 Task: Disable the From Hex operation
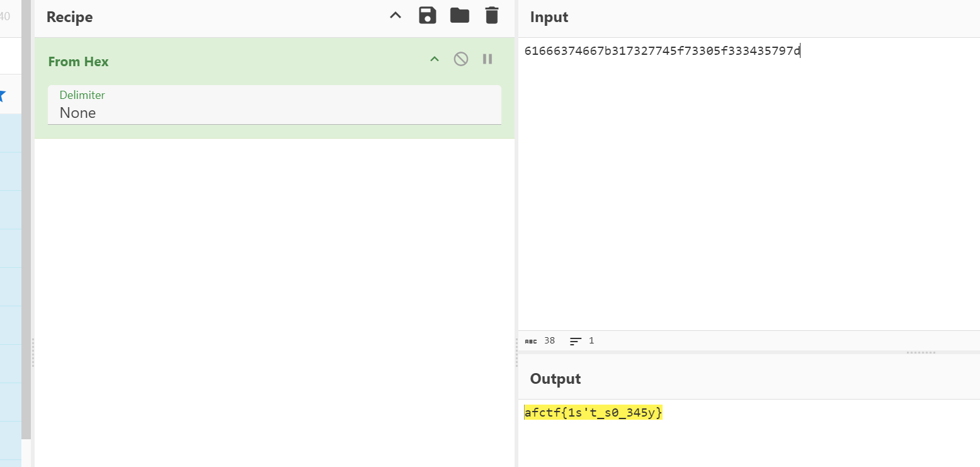[461, 59]
